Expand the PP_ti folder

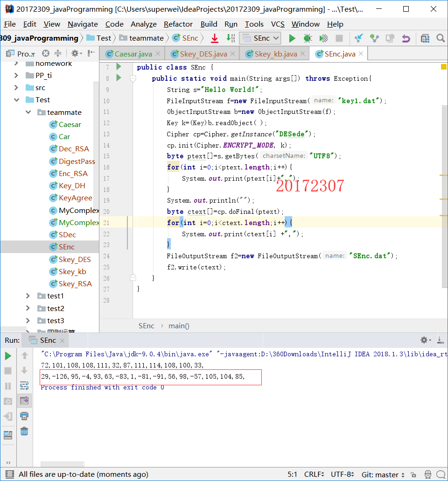(16, 76)
